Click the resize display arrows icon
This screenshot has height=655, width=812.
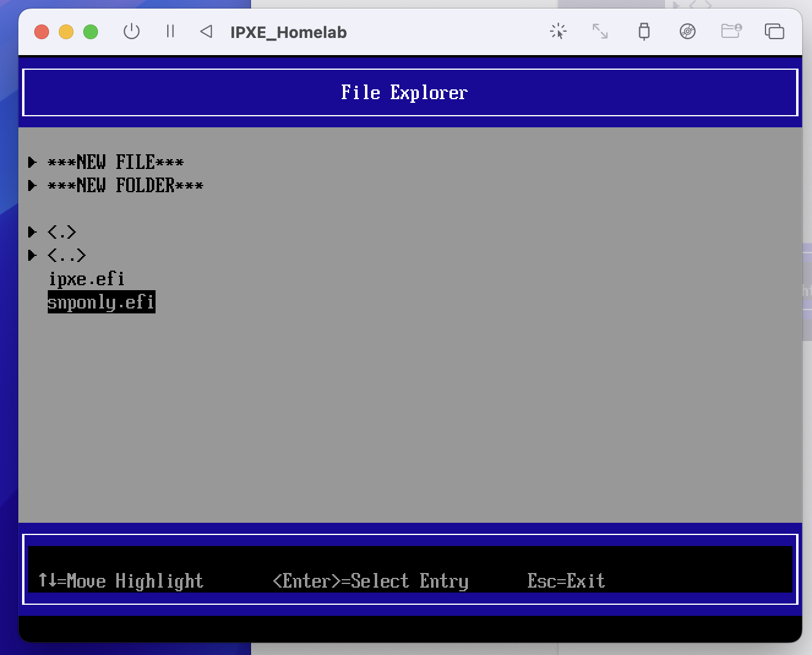tap(600, 31)
